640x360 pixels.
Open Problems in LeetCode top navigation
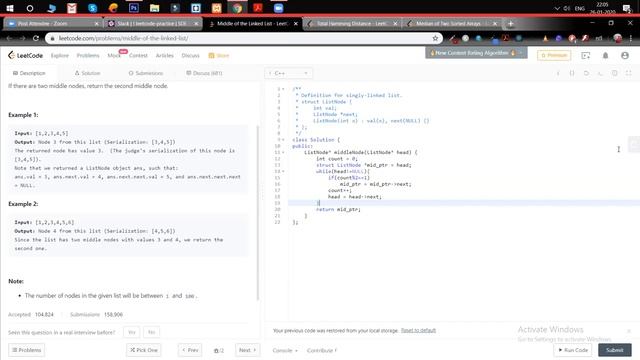click(88, 56)
